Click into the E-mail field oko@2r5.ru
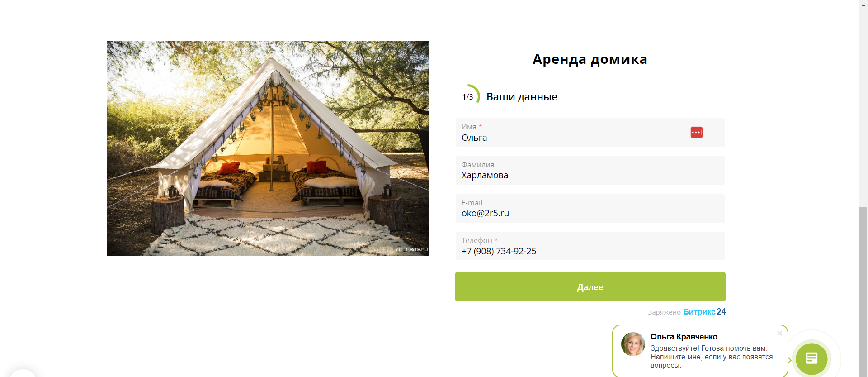This screenshot has width=868, height=377. pyautogui.click(x=590, y=208)
